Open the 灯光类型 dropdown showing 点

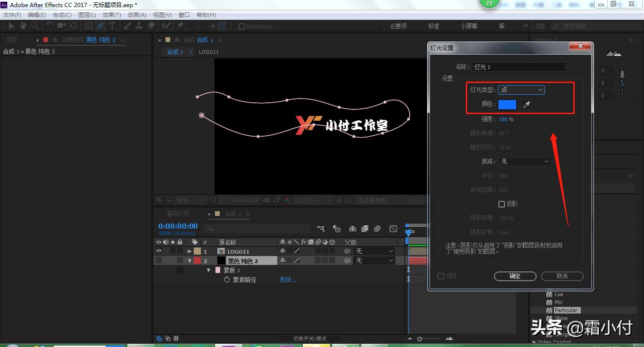[521, 90]
